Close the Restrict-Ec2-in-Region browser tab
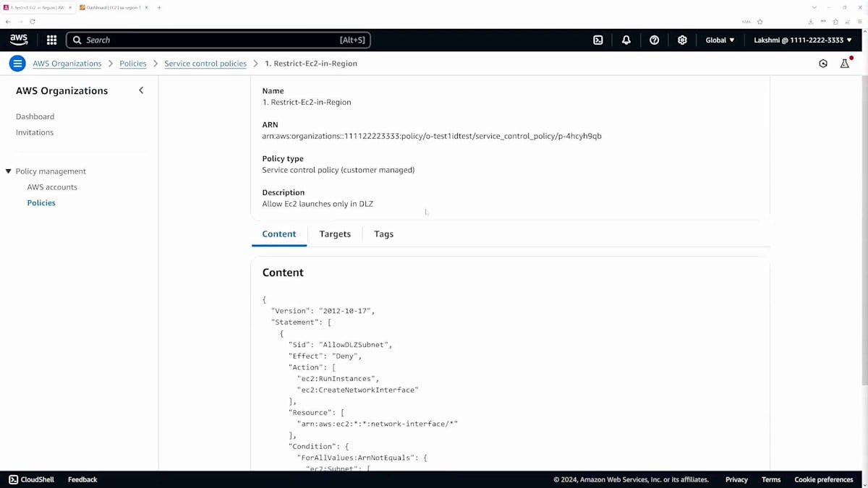Viewport: 868px width, 488px height. tap(70, 7)
